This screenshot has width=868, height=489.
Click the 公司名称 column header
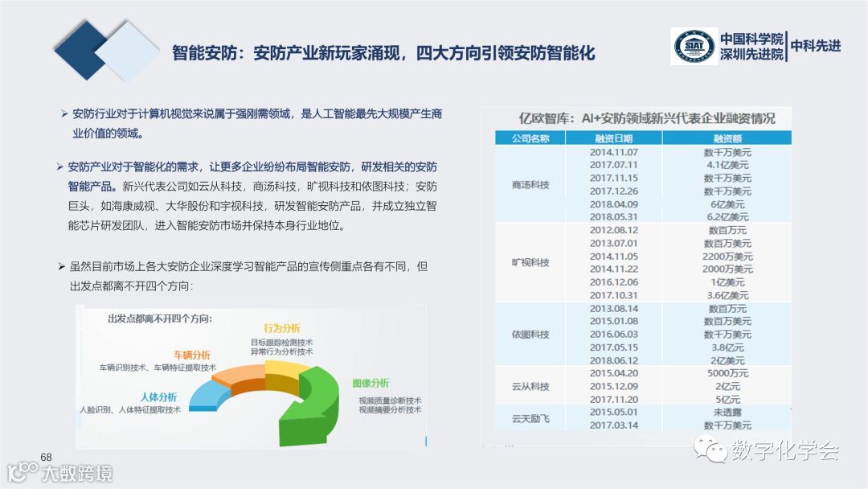tap(530, 138)
